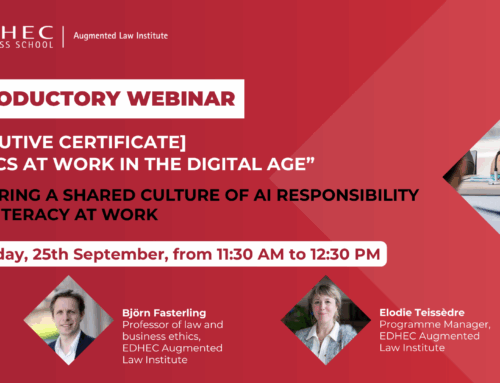The height and width of the screenshot is (383, 500).
Task: Click 'Professor of law and business ethics' description
Action: (x=173, y=330)
